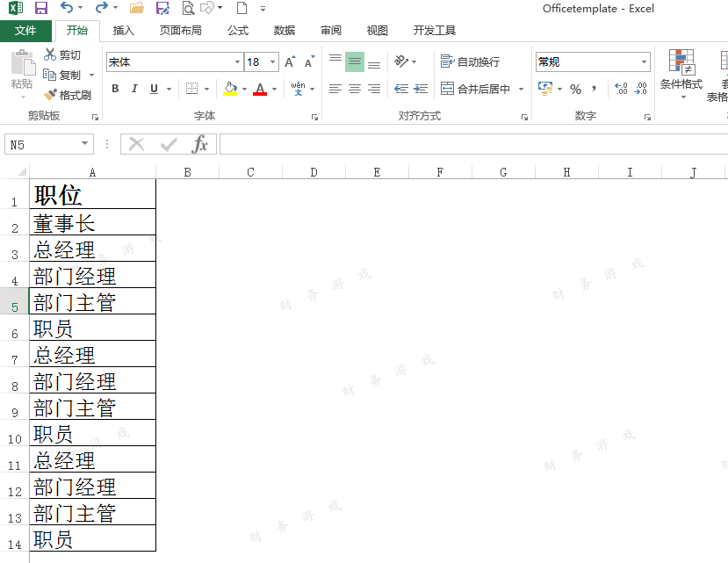The height and width of the screenshot is (563, 728).
Task: Open the font name dropdown (宋体)
Action: click(237, 61)
